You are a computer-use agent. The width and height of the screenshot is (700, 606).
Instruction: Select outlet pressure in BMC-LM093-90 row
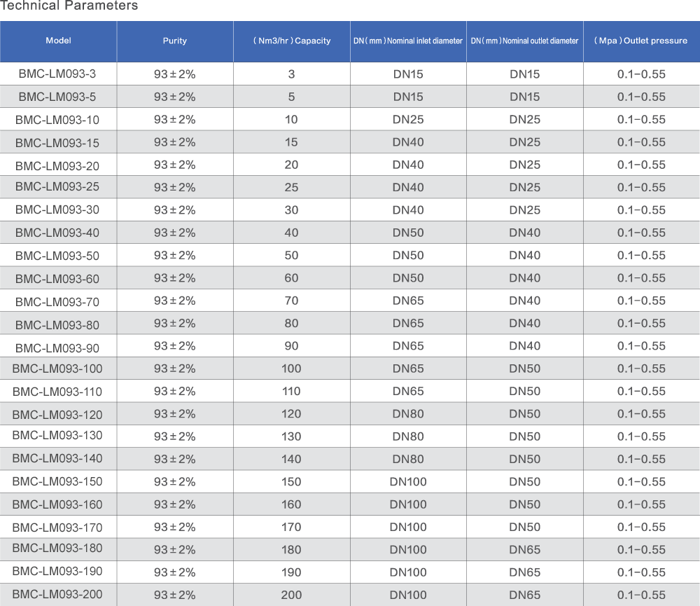click(x=640, y=346)
